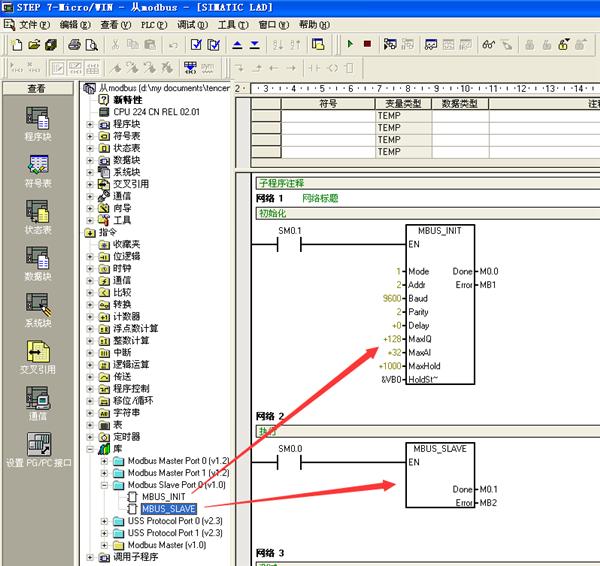Open Cross Reference in the view sidebar
Image resolution: width=600 pixels, height=566 pixels.
38,357
